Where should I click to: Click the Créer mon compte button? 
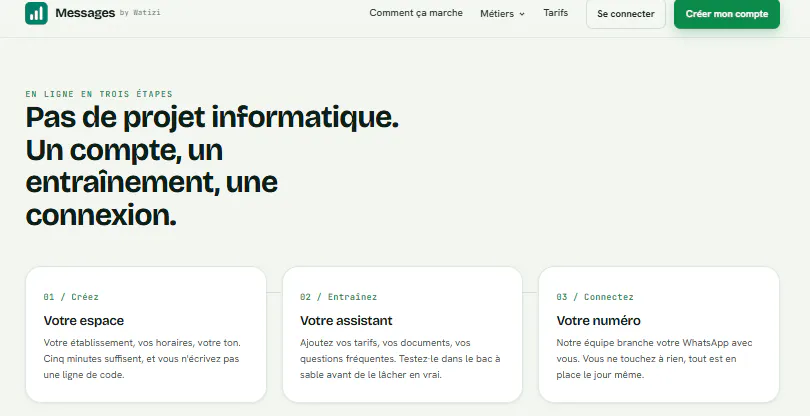[727, 14]
